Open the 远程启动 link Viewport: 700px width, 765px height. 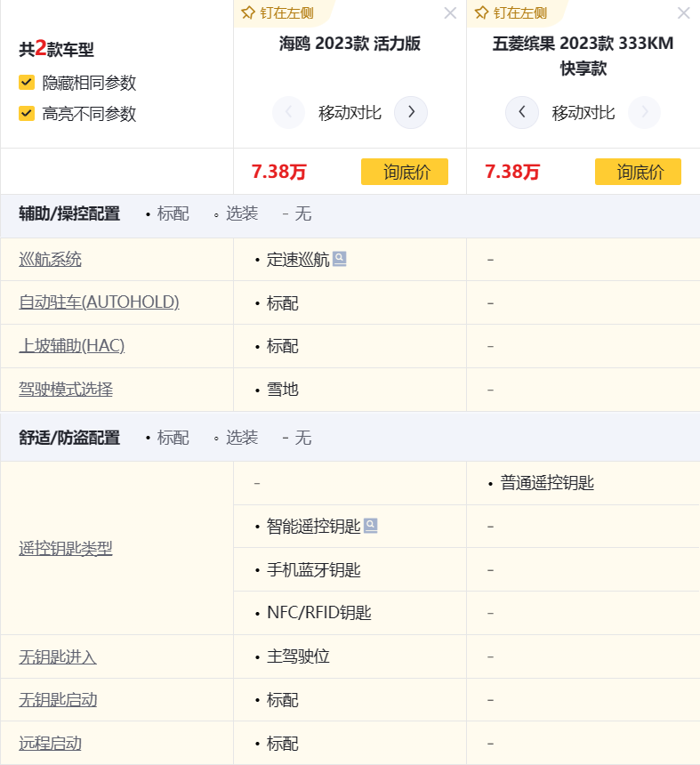(x=50, y=744)
